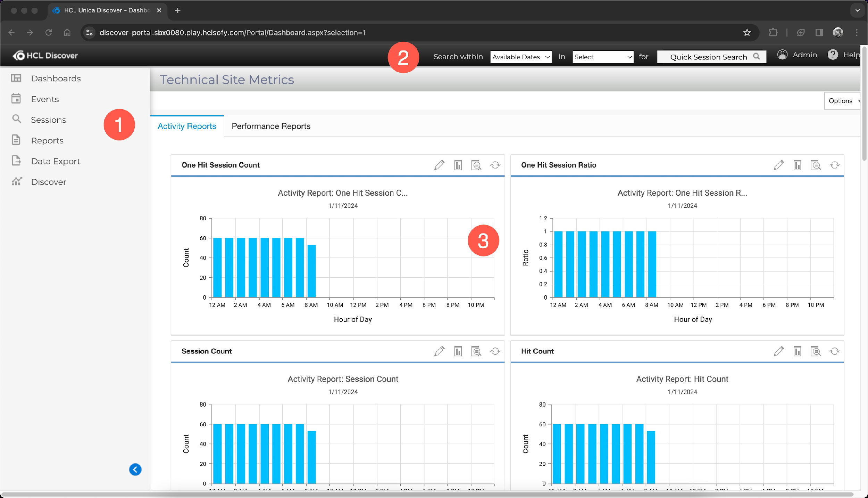Image resolution: width=868 pixels, height=498 pixels.
Task: Collapse the sidebar with blue arrow button
Action: click(135, 470)
